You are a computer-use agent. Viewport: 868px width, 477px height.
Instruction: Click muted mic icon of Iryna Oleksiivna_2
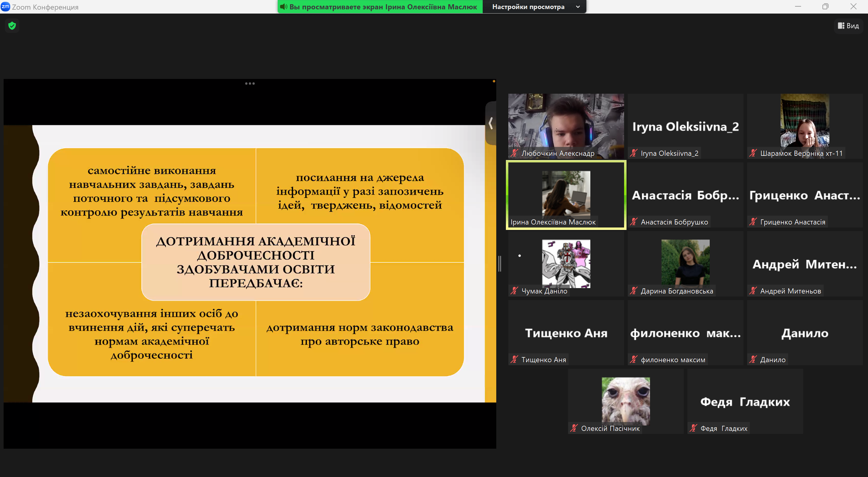coord(633,153)
